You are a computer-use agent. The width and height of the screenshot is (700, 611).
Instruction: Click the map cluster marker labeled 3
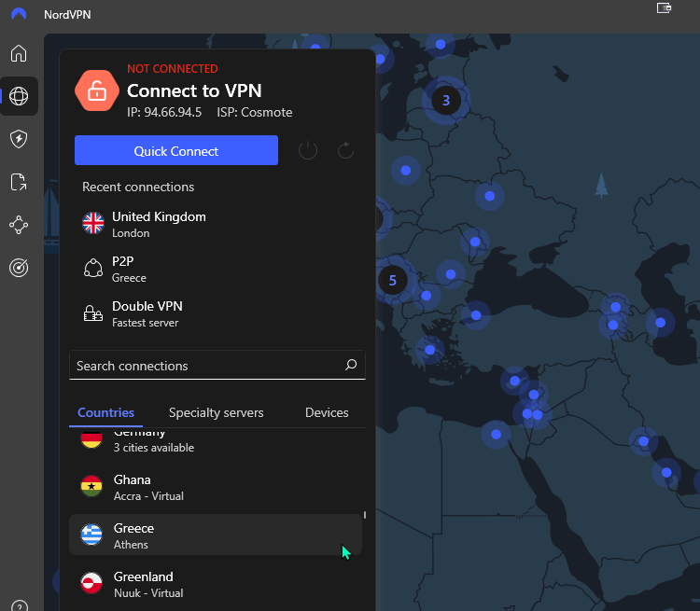tap(446, 101)
